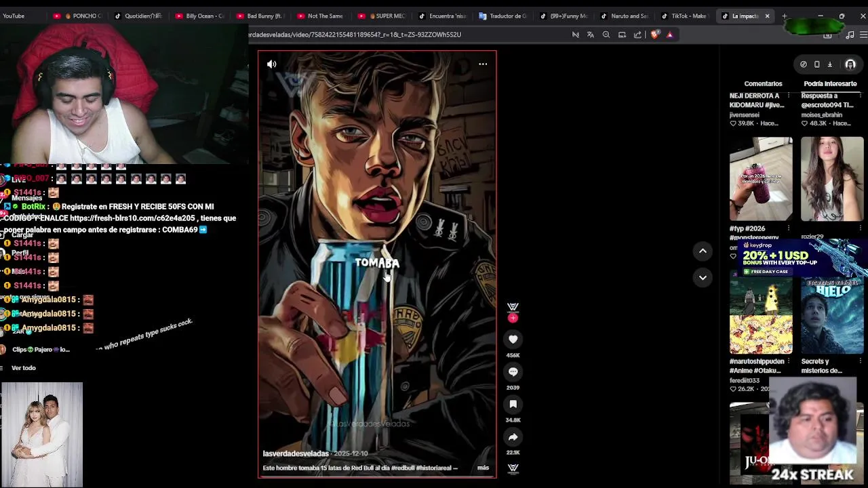Open the long-haired woman video thumbnail
Viewport: 868px width, 488px height.
[832, 180]
